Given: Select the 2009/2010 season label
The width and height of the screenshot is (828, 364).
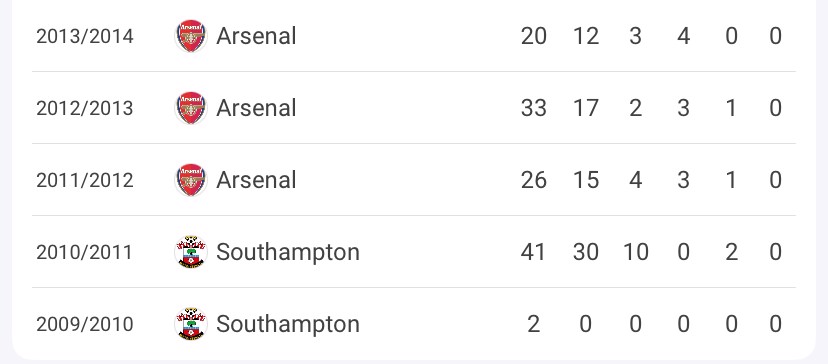Looking at the screenshot, I should point(84,324).
